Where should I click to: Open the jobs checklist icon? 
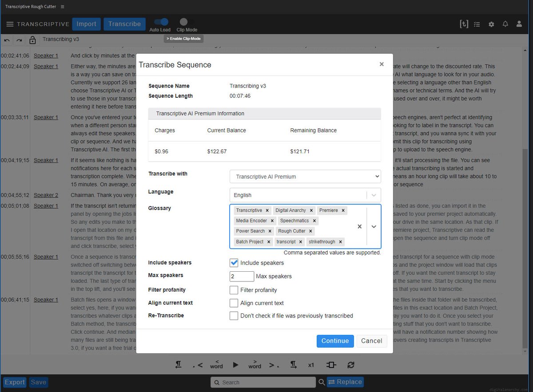click(477, 24)
